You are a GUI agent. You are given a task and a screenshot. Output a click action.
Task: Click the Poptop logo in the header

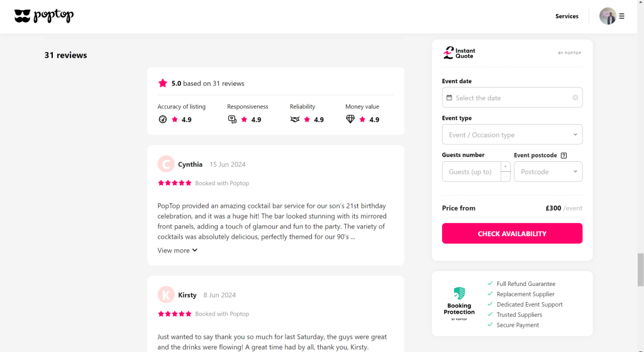click(43, 16)
